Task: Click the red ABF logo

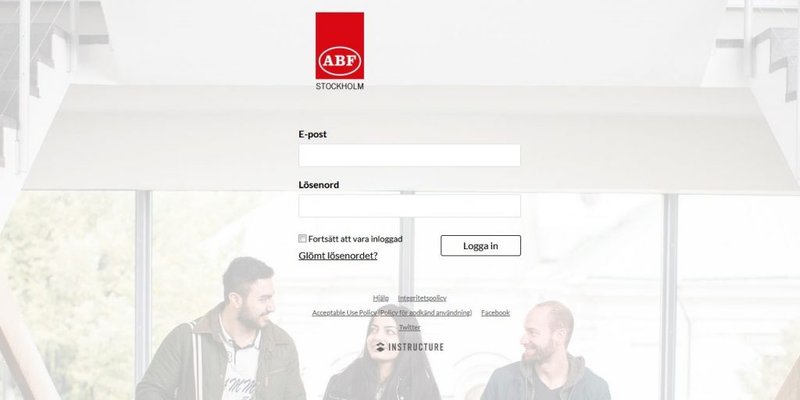Action: pyautogui.click(x=340, y=45)
